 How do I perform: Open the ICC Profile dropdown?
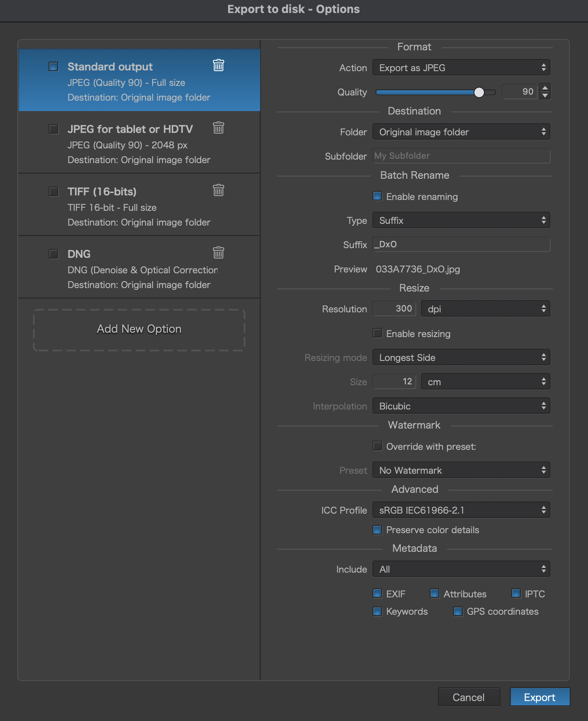461,510
